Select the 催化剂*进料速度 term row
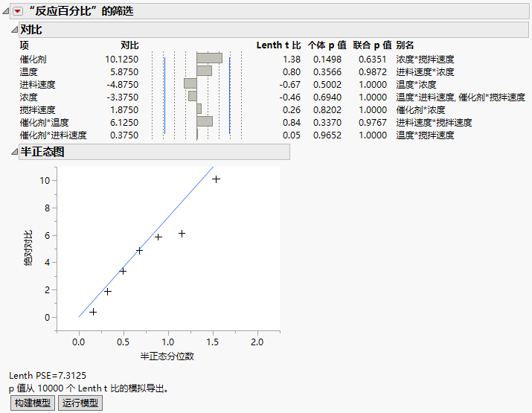Viewport: 532px width, 413px height. (53, 135)
